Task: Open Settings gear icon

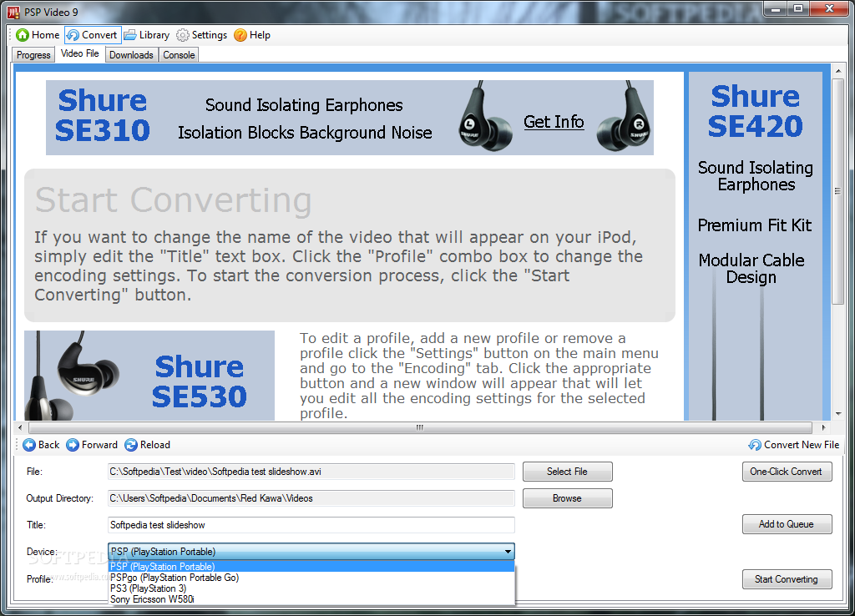Action: click(183, 35)
